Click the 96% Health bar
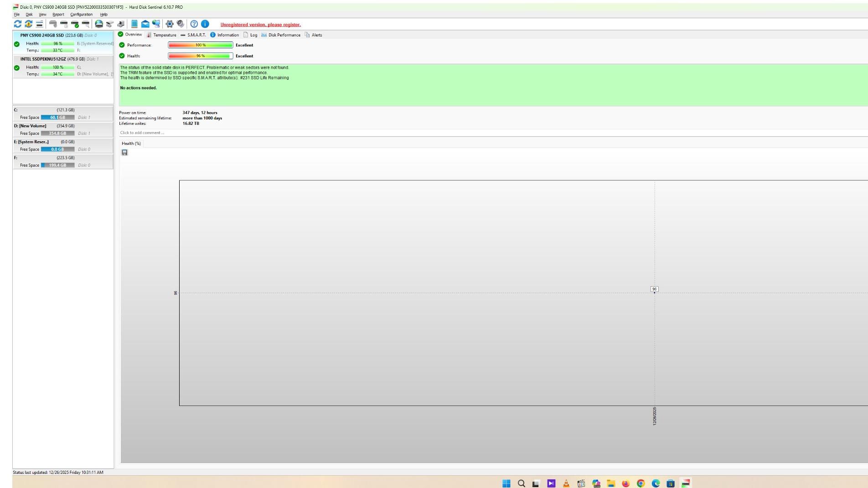This screenshot has width=868, height=488. 200,56
